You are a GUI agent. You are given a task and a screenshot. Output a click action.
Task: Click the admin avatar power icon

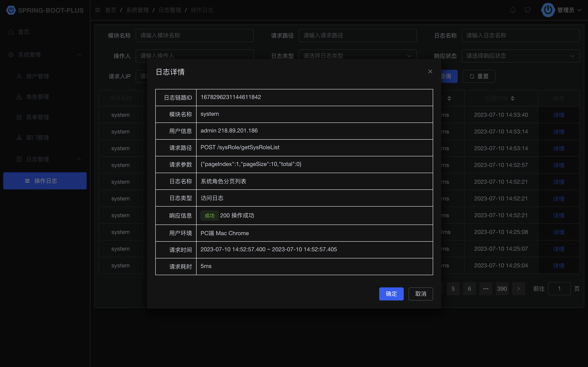coord(548,10)
